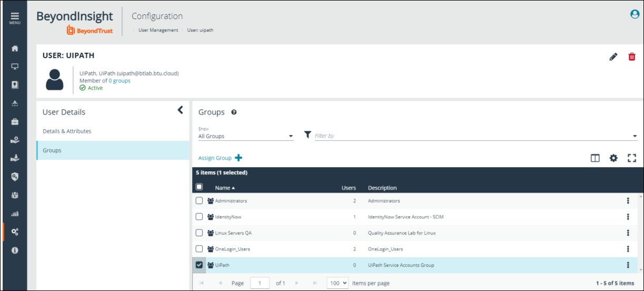The height and width of the screenshot is (291, 644).
Task: Check the Administrators group checkbox
Action: (199, 201)
